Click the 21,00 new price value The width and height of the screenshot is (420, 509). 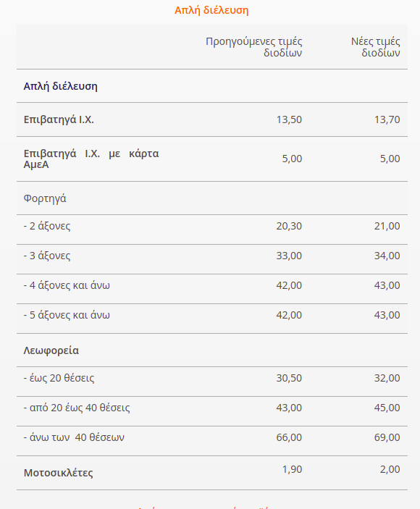pos(387,226)
